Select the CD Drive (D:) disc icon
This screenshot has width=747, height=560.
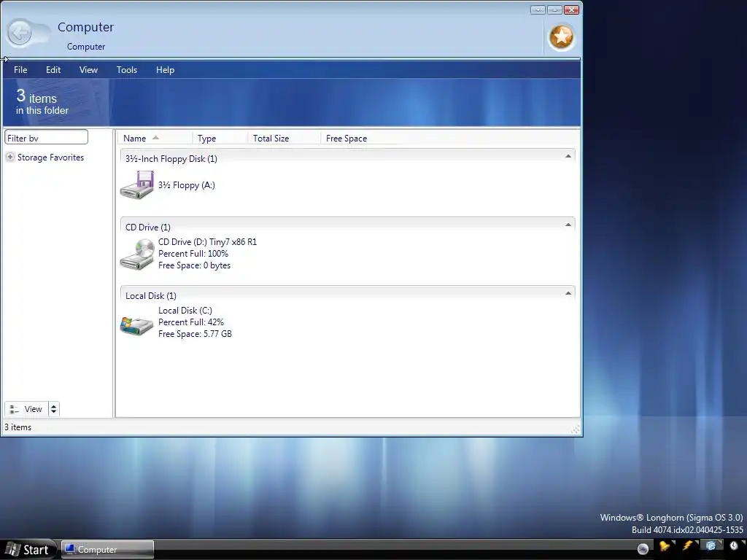[136, 254]
